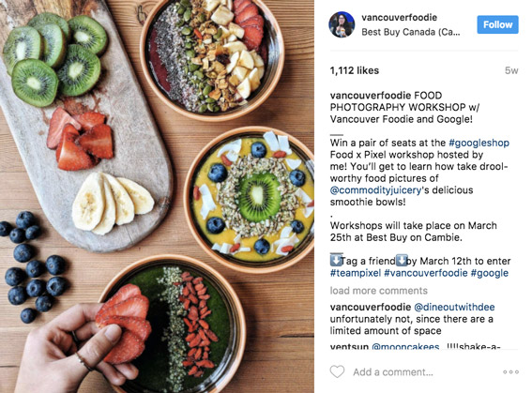This screenshot has width=532, height=393.
Task: Open the #vancouverfoodie hashtag
Action: pos(426,273)
